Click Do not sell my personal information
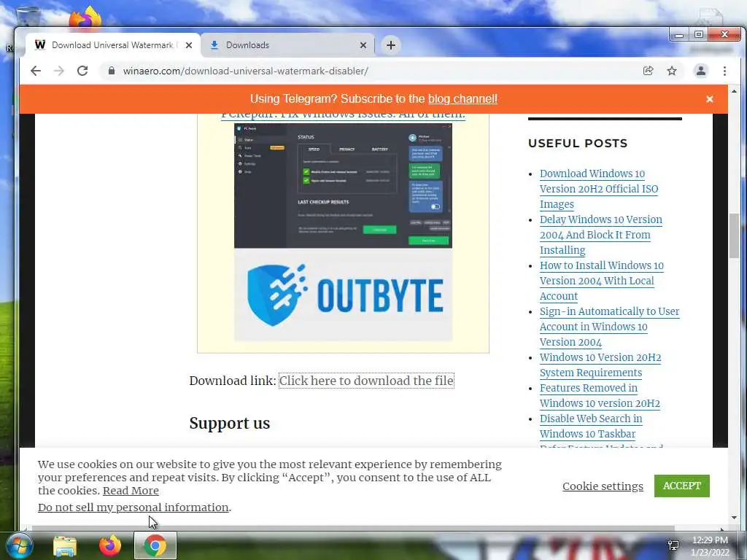The width and height of the screenshot is (747, 560). (133, 507)
